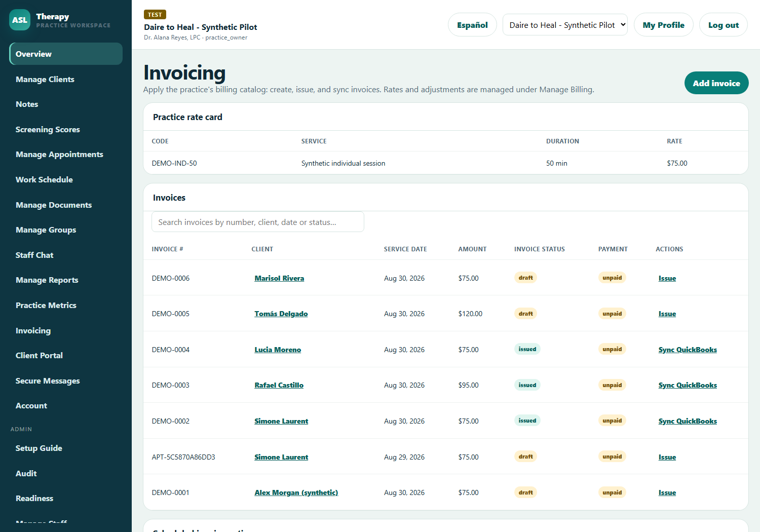Open the Audit page

[66, 473]
